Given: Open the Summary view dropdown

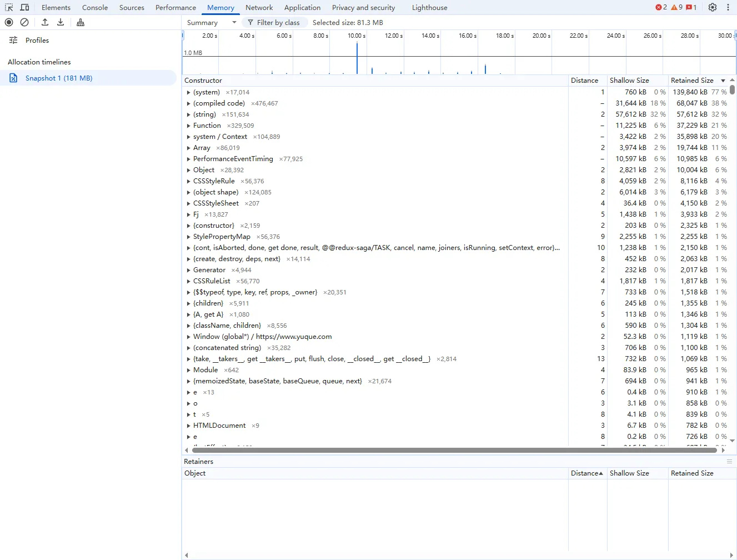Looking at the screenshot, I should (212, 22).
